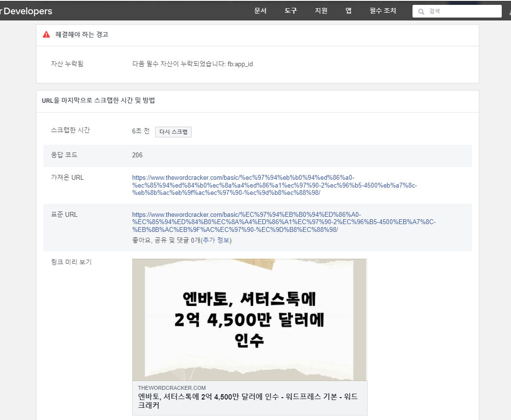The image size is (511, 420).
Task: Select the 자산 누락됨 label
Action: click(x=67, y=64)
